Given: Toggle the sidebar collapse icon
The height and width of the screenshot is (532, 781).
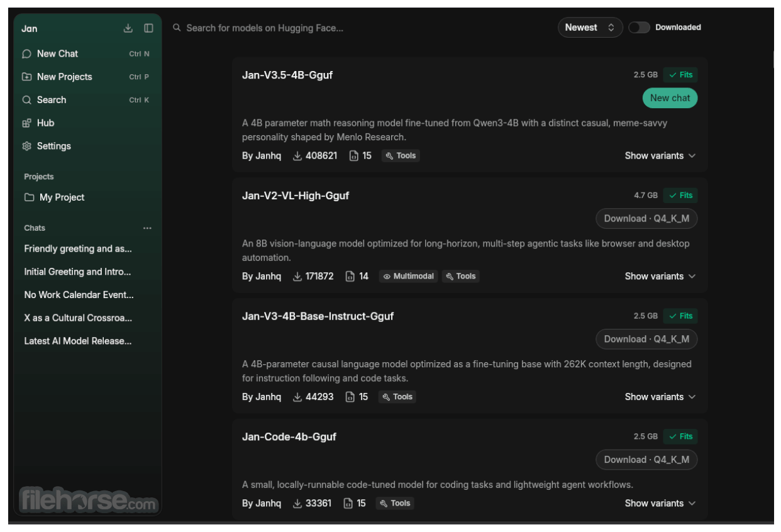Looking at the screenshot, I should point(148,28).
